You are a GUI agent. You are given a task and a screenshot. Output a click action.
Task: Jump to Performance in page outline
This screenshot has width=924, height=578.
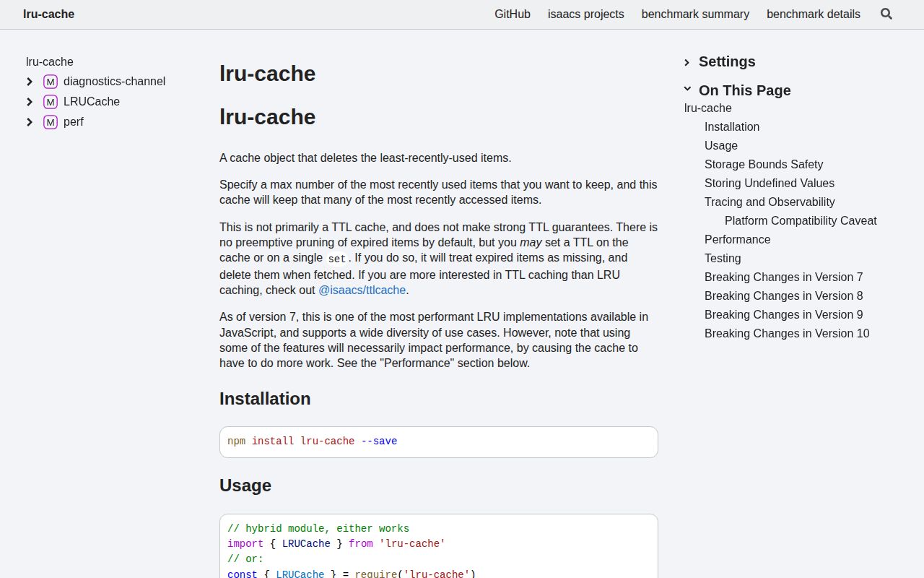(x=737, y=240)
